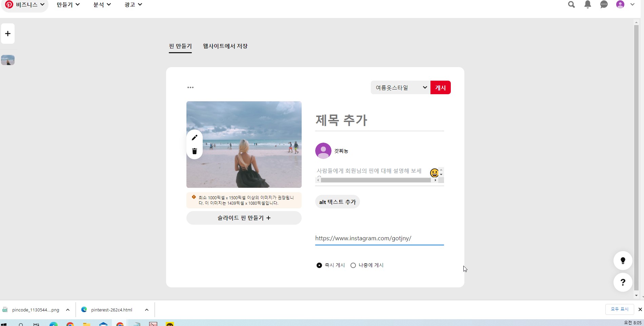Open the 여름옷스타일 board dropdown
The width and height of the screenshot is (644, 326).
[401, 87]
